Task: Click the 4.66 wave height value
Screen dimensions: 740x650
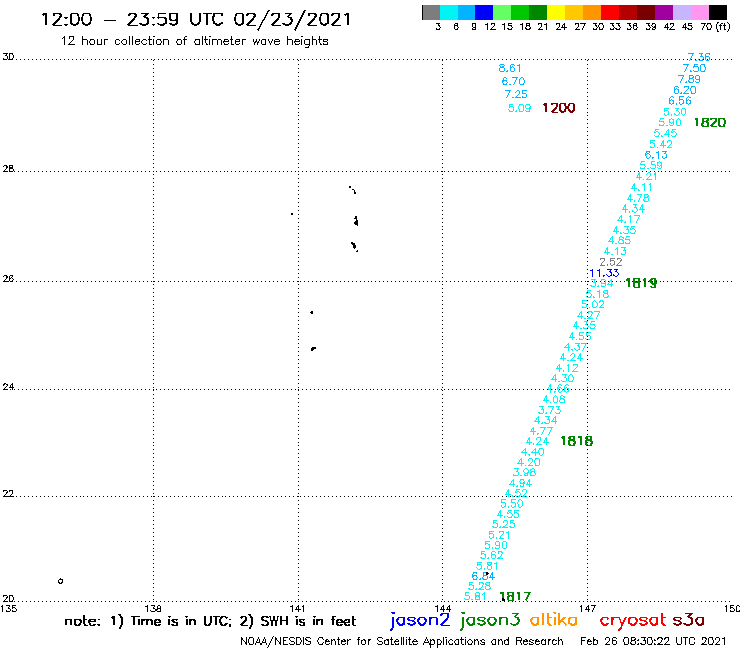Action: click(x=558, y=389)
